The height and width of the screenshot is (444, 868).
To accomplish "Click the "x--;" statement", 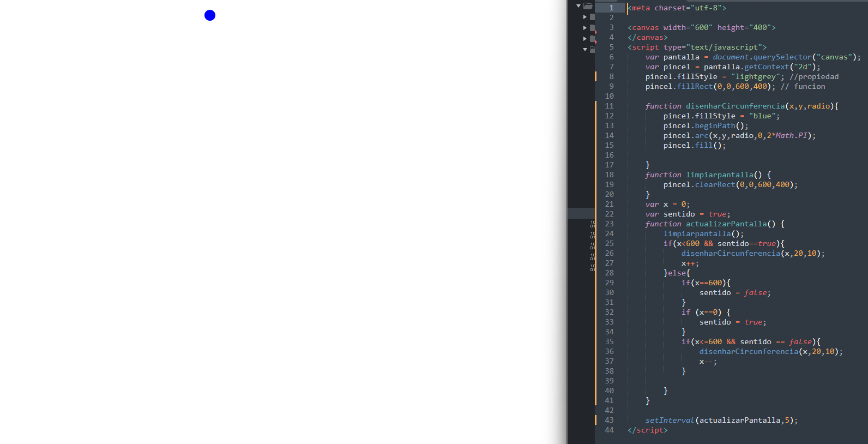I will [708, 362].
